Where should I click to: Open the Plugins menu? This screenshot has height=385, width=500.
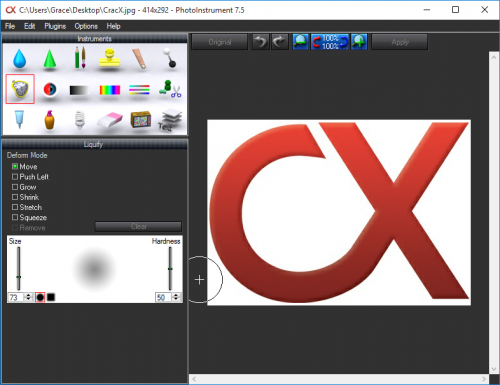(55, 26)
